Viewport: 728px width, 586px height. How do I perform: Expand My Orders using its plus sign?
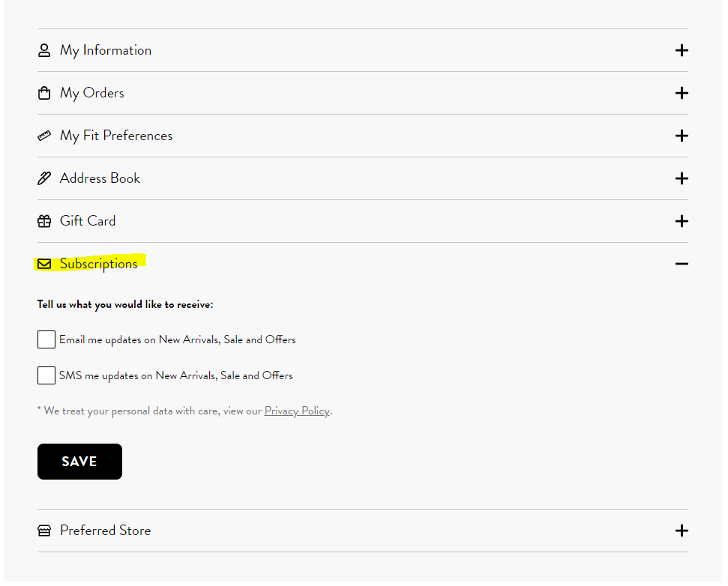(681, 94)
